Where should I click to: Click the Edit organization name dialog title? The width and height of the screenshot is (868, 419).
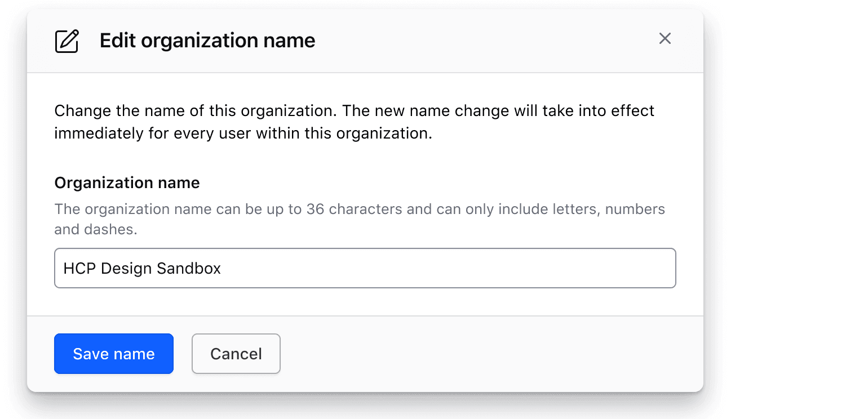207,40
